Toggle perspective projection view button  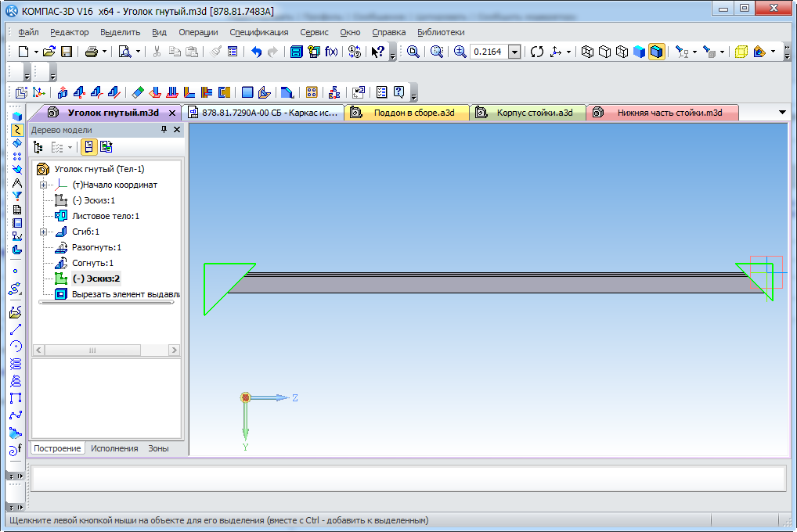(x=741, y=52)
